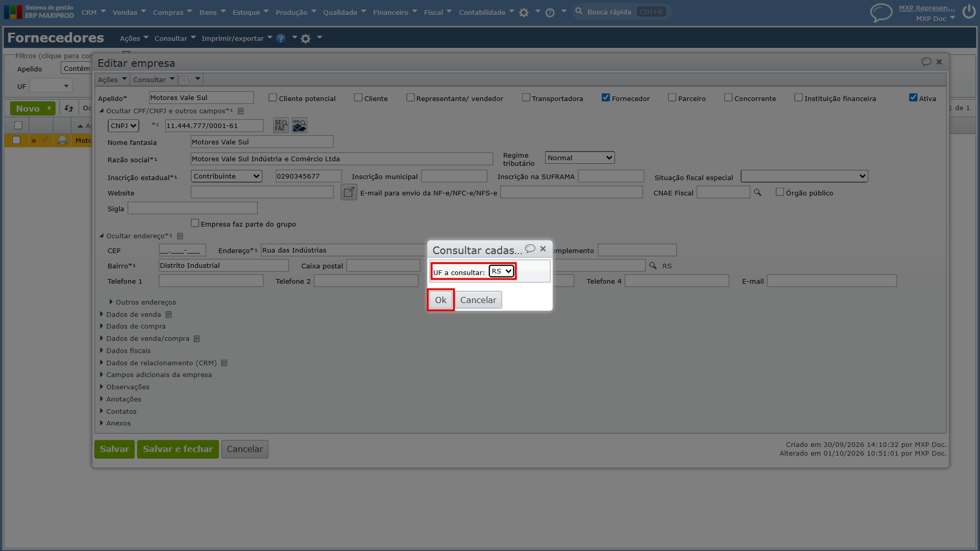
Task: Toggle the Transportadora checkbox
Action: point(526,97)
